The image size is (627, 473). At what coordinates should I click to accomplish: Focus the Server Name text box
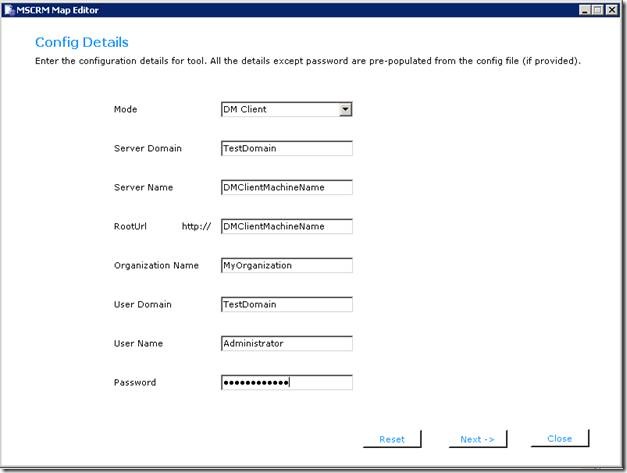[286, 187]
